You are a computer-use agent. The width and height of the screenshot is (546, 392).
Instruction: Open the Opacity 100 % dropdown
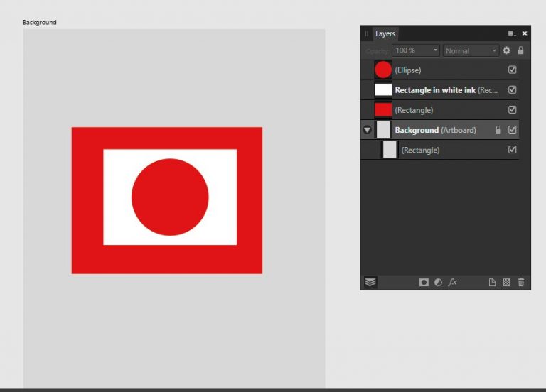point(417,50)
